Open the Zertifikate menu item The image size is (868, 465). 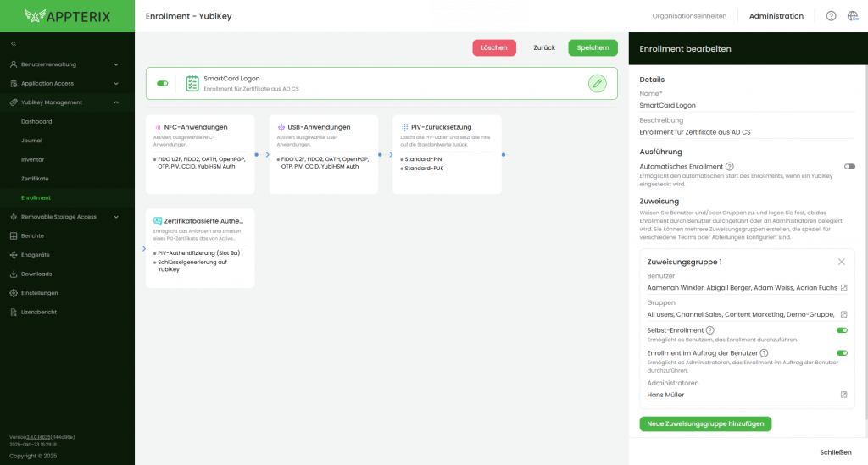(x=35, y=179)
